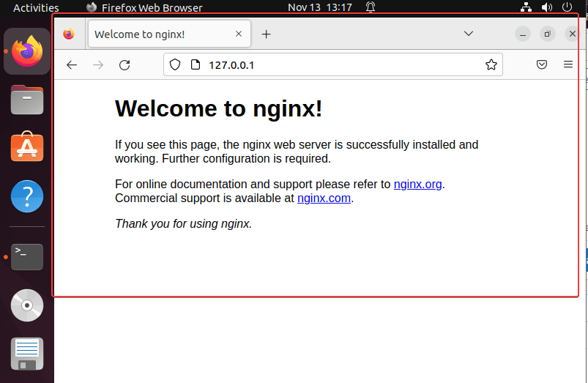Focus the address bar showing 127.0.0.1
Viewport: 588px width, 383px height.
pyautogui.click(x=333, y=65)
